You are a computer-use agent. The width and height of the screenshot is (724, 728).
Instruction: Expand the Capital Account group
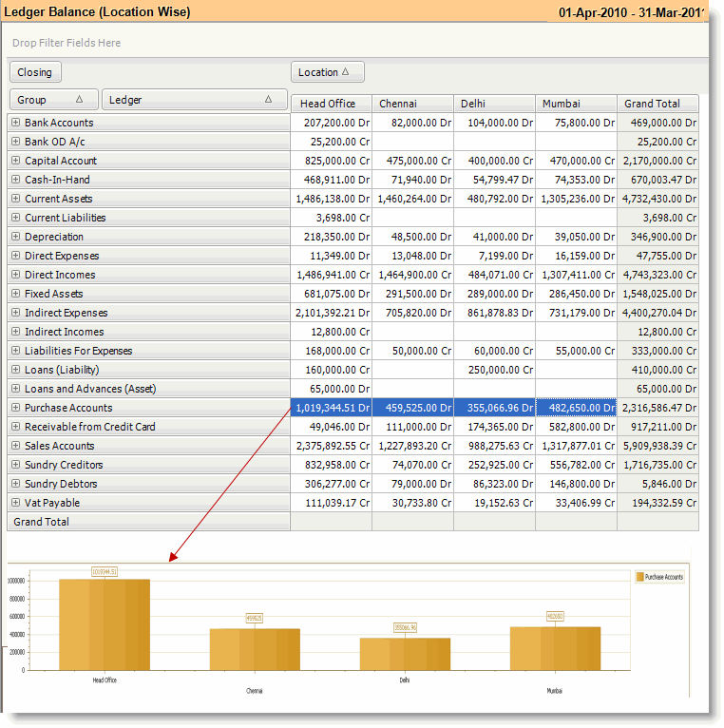click(15, 161)
